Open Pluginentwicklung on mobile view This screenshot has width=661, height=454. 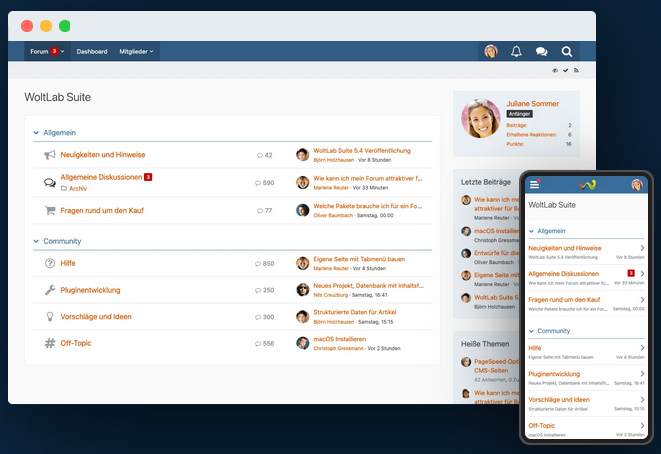pos(554,374)
